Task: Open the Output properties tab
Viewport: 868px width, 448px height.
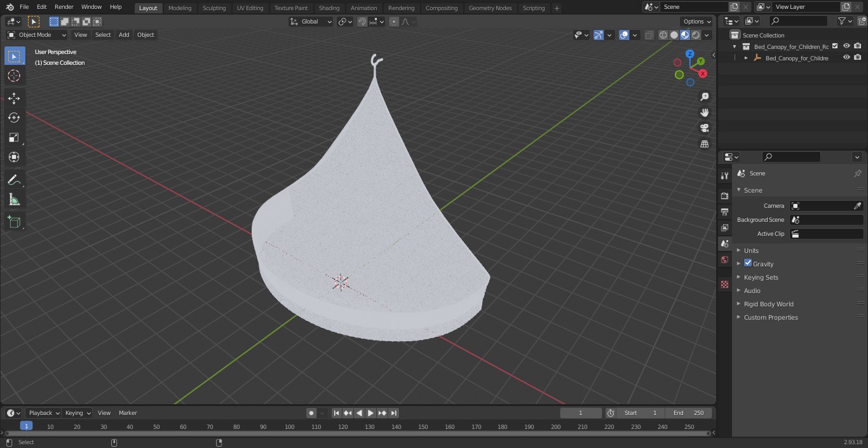Action: [x=724, y=212]
